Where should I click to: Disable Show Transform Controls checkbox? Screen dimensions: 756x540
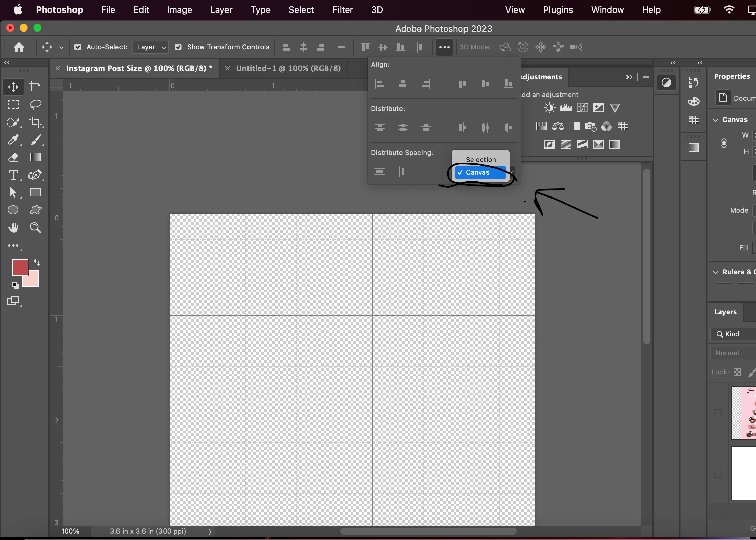point(178,47)
